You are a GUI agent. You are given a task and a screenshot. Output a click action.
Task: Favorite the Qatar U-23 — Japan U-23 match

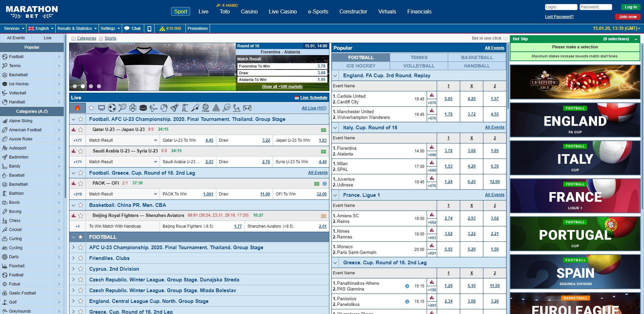[x=80, y=130]
